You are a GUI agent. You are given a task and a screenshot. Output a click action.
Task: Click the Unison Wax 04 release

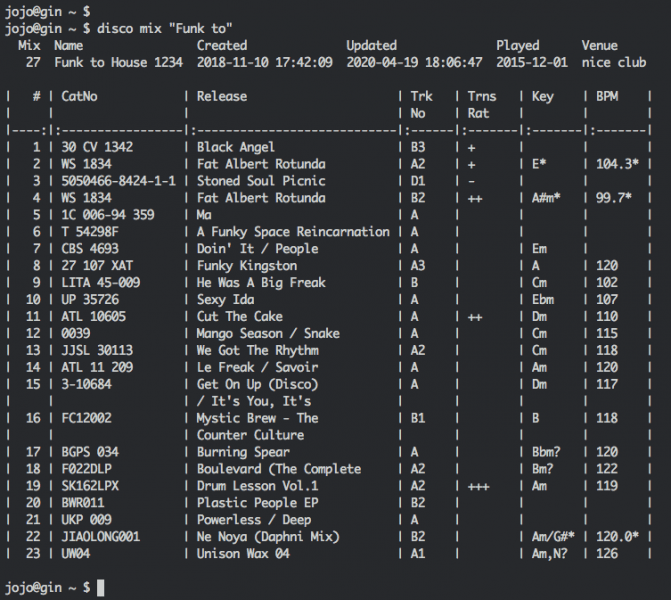click(243, 553)
